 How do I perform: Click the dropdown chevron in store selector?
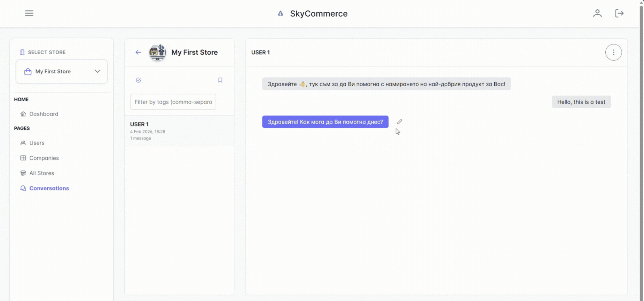pos(97,71)
